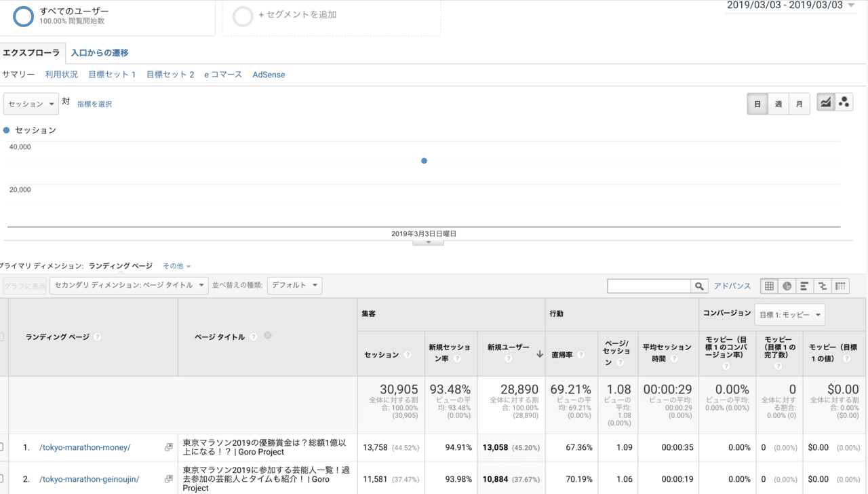Click new users total 28,890
868x494 pixels.
coord(519,389)
